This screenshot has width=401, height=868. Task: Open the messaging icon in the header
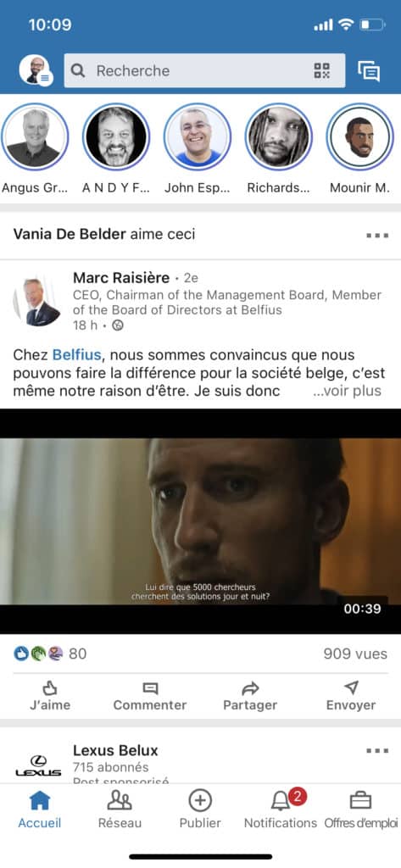coord(369,71)
